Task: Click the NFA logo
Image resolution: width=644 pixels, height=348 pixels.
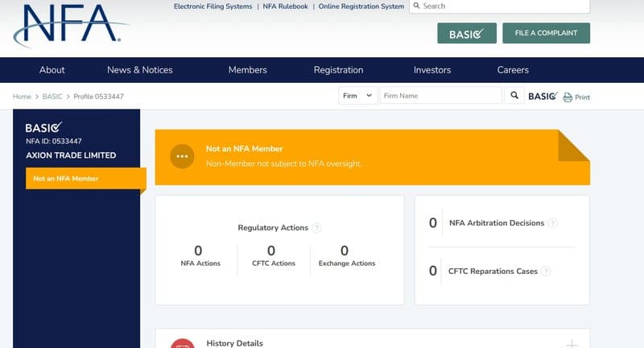Action: (x=70, y=26)
